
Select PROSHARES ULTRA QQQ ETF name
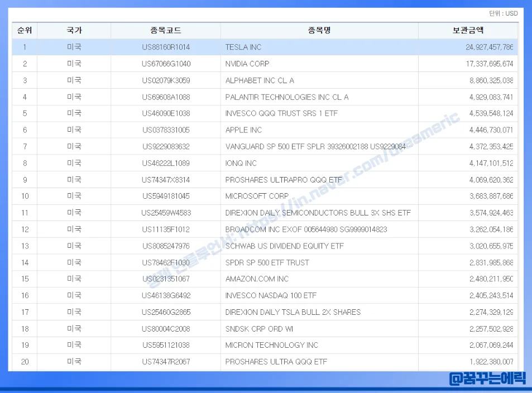[276, 362]
